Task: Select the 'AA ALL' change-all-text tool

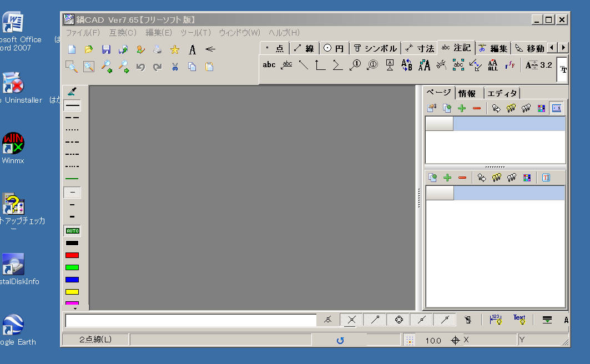Action: (x=493, y=65)
